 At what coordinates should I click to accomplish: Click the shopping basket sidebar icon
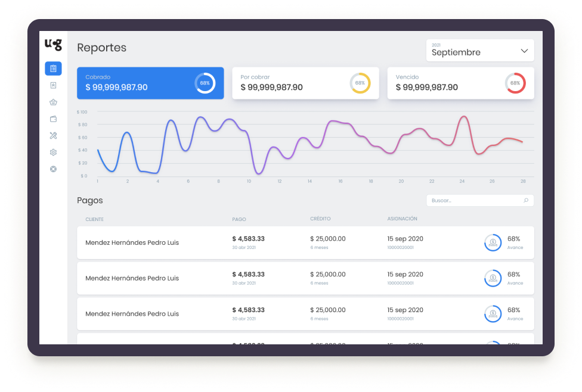53,102
